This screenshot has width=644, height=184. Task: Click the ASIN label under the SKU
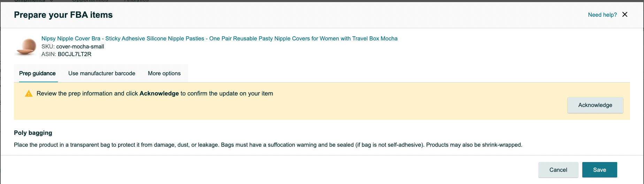coord(49,54)
